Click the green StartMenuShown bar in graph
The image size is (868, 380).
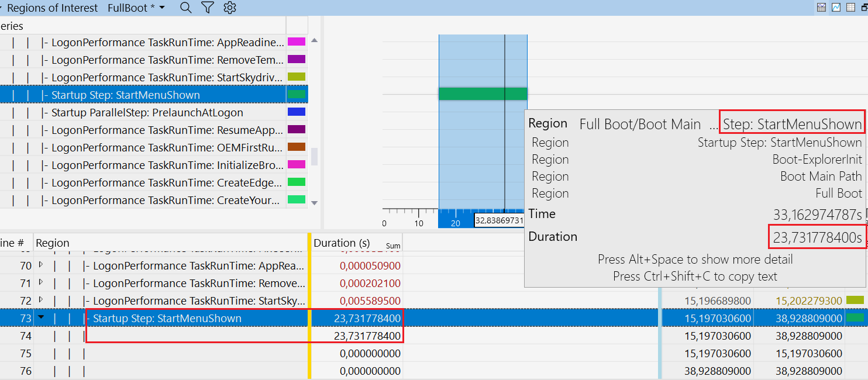(x=483, y=94)
